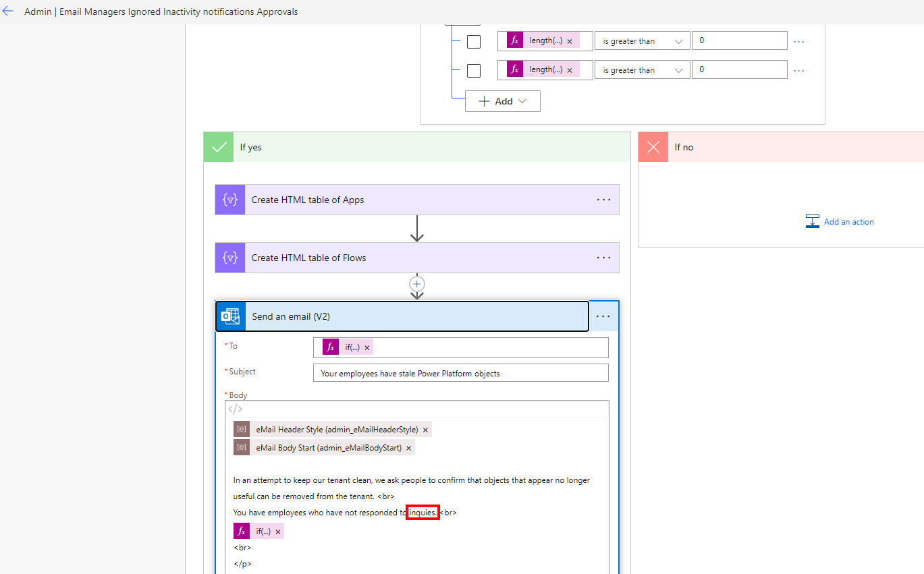Viewport: 924px width, 574px height.
Task: Open the ellipsis menu on Create HTML table of Apps
Action: [603, 200]
